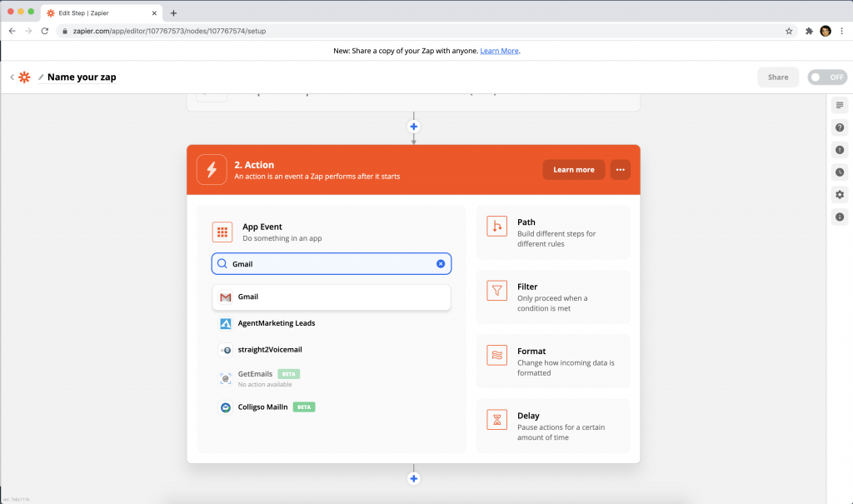Choose the Path built-in option

[x=553, y=232]
